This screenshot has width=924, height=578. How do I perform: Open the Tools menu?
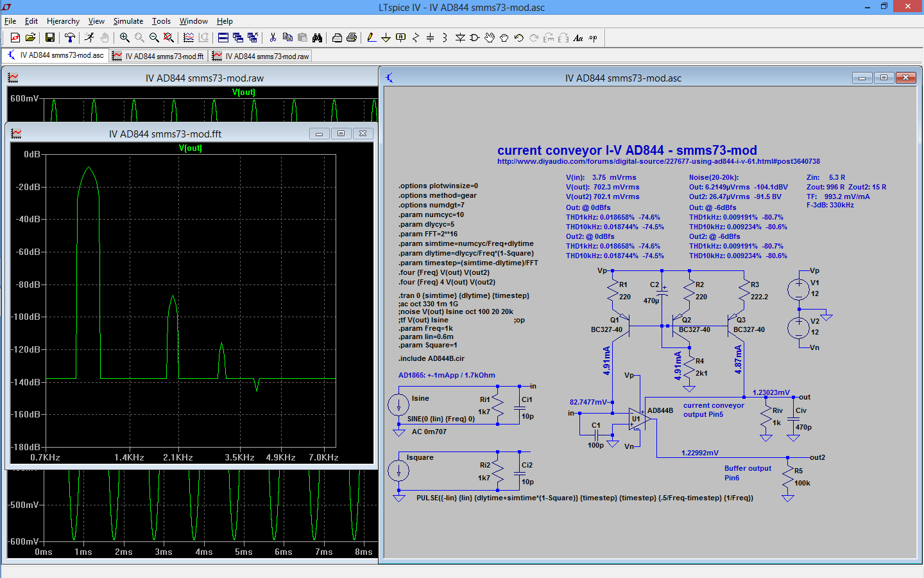coord(161,21)
